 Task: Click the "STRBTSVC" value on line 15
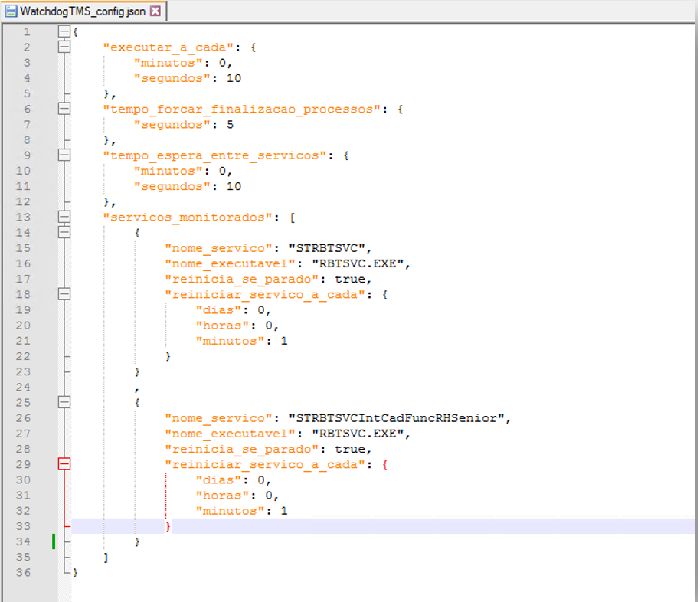click(327, 248)
